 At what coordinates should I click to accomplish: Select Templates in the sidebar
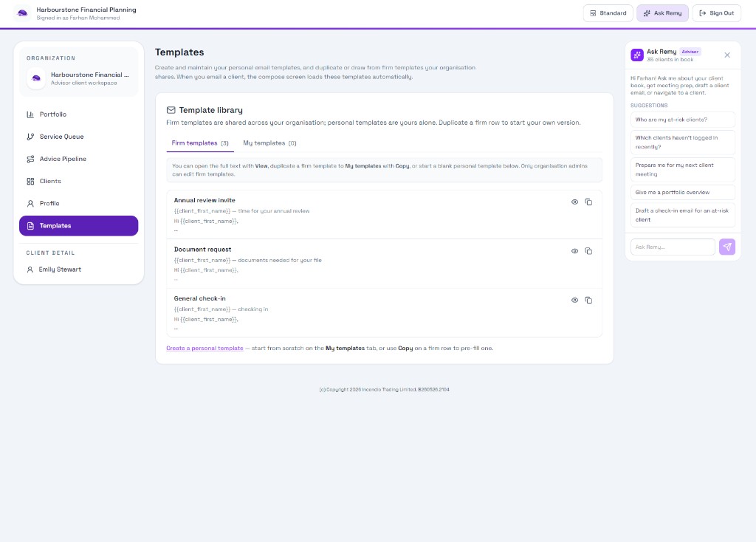(x=78, y=226)
